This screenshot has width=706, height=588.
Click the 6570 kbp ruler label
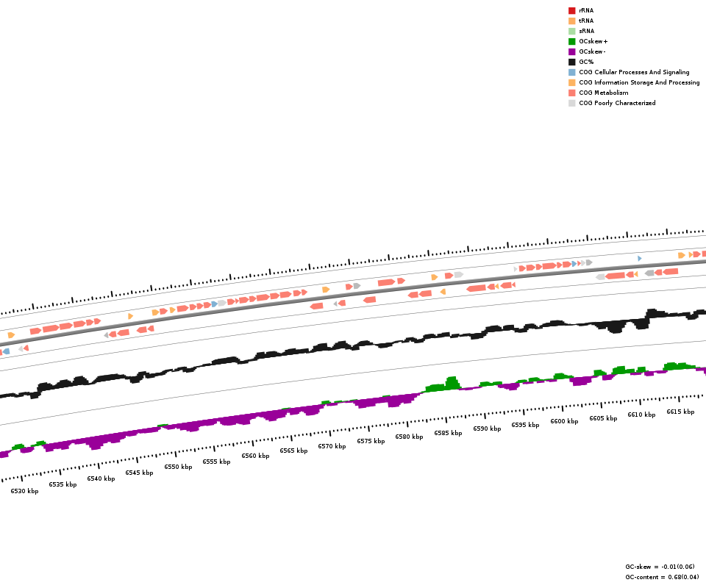332,446
